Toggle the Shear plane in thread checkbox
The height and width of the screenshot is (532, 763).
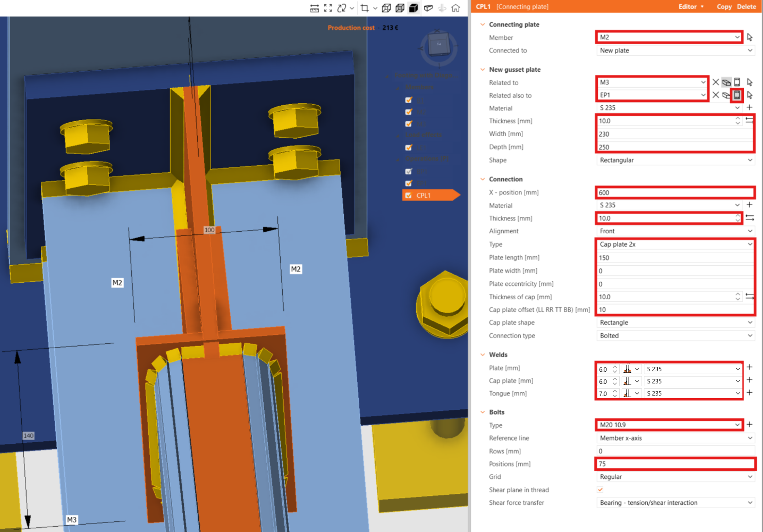pos(600,490)
